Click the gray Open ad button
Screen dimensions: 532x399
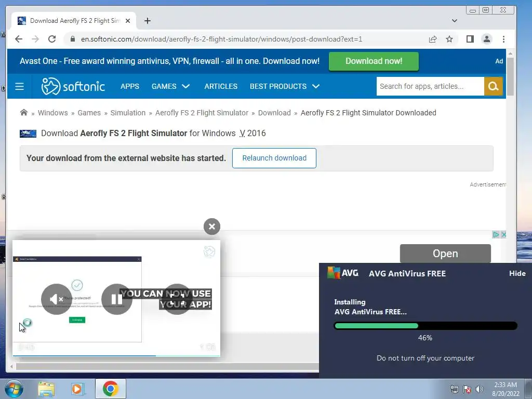445,254
